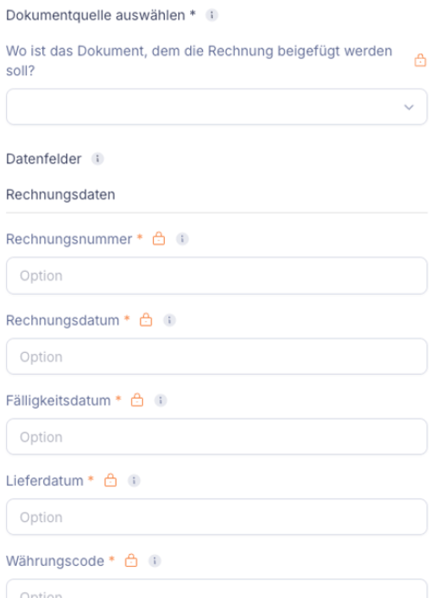438x598 pixels.
Task: Click lock icon next to Währungscode
Action: 131,561
